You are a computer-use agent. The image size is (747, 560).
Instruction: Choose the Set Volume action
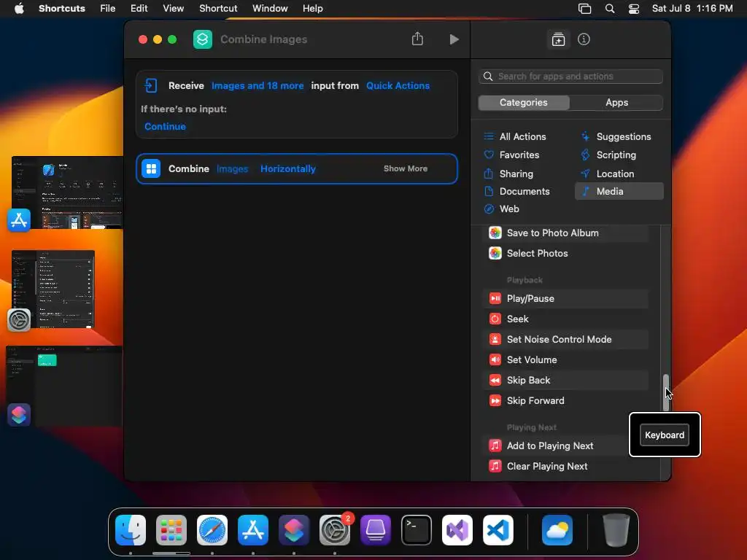pyautogui.click(x=565, y=360)
